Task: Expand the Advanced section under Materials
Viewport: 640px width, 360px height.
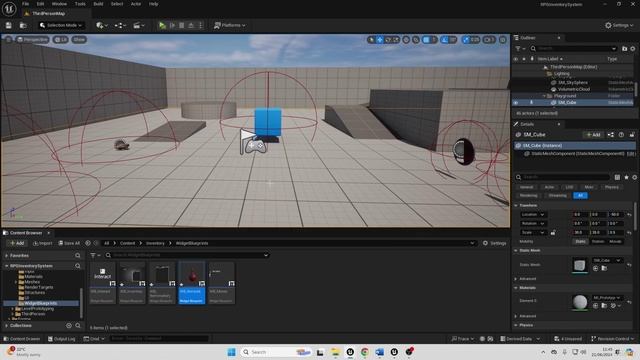Action: pyautogui.click(x=516, y=316)
